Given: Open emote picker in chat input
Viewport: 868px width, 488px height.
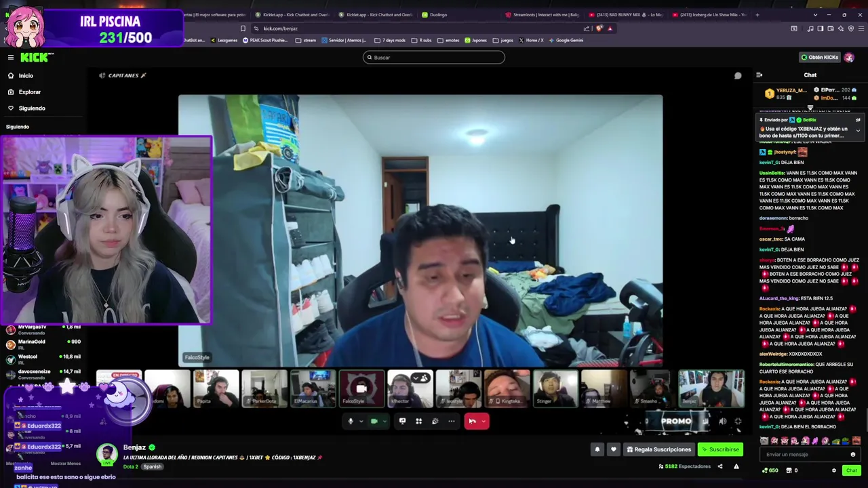Looking at the screenshot, I should (853, 455).
